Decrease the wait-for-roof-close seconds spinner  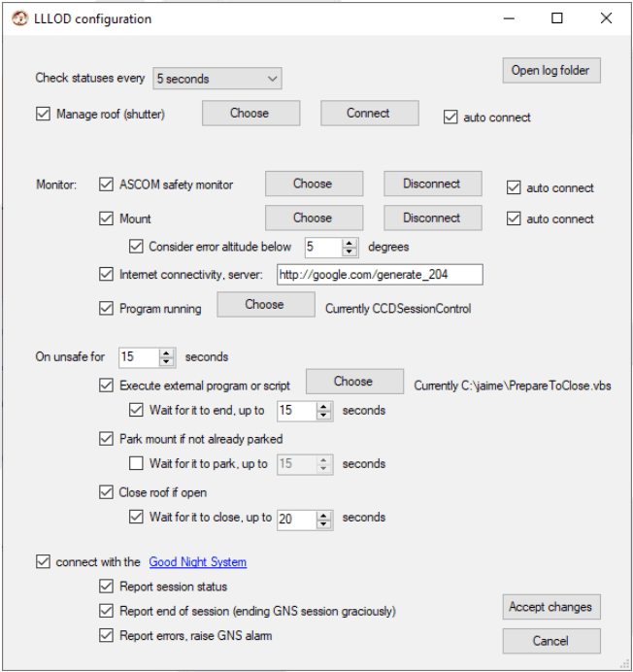coord(323,524)
